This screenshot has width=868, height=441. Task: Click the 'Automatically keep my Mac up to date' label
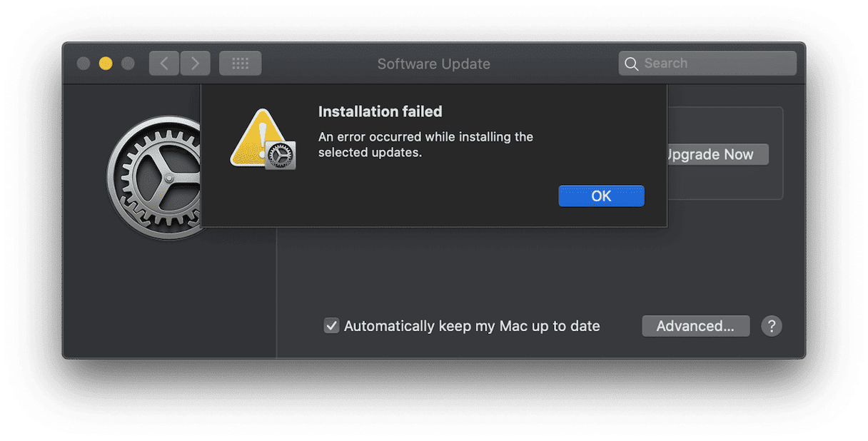coord(472,326)
